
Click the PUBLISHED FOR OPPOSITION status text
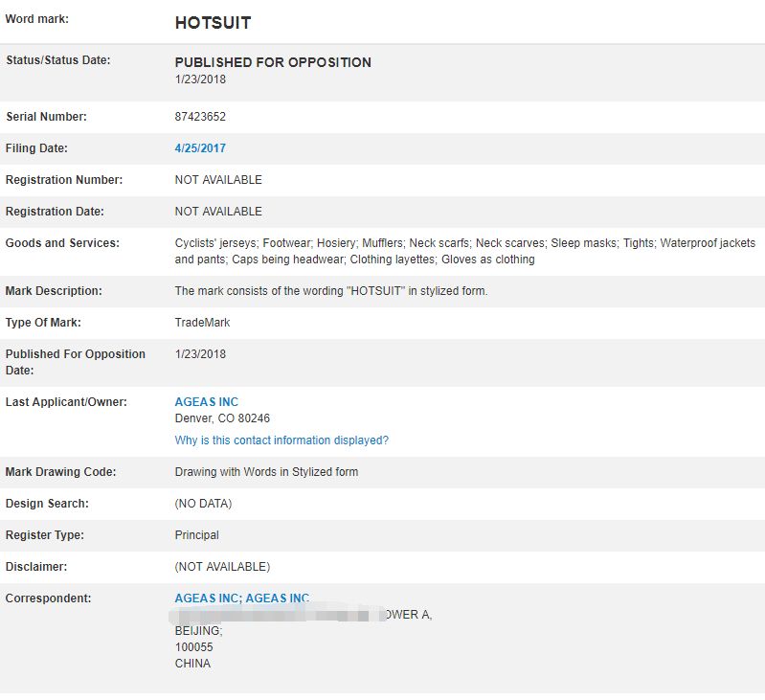tap(273, 62)
